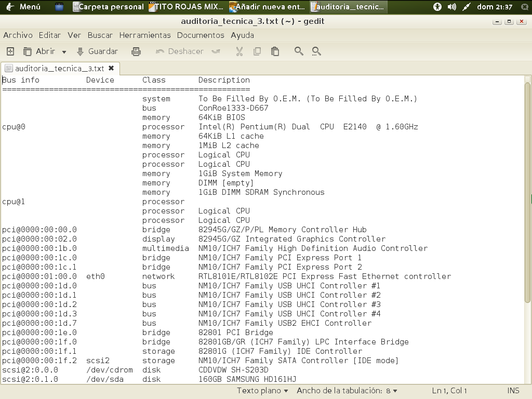Click the print icon in toolbar

(x=136, y=51)
